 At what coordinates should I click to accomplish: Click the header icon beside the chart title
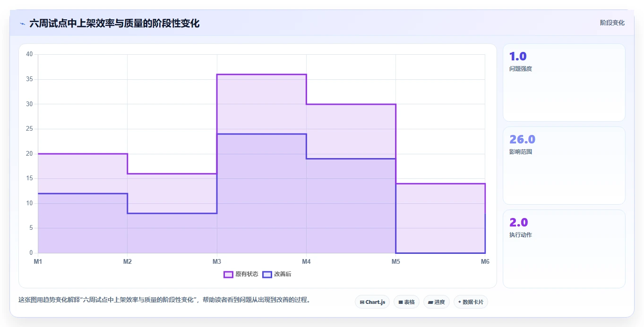[x=22, y=23]
